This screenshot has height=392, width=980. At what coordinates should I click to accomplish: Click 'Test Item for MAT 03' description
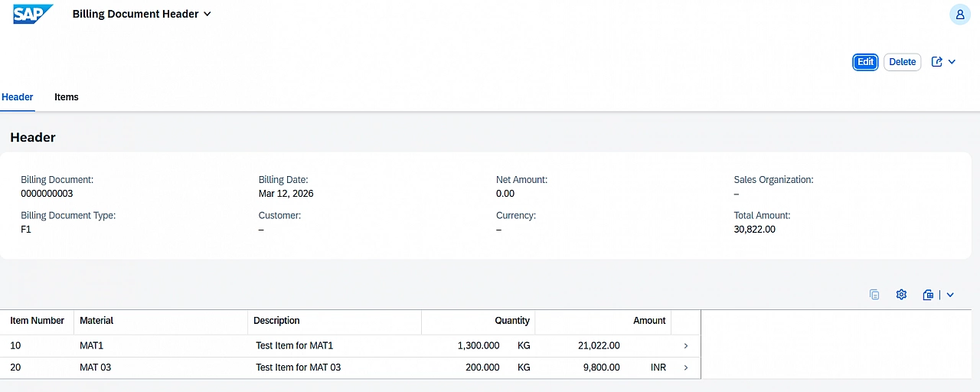pyautogui.click(x=299, y=367)
